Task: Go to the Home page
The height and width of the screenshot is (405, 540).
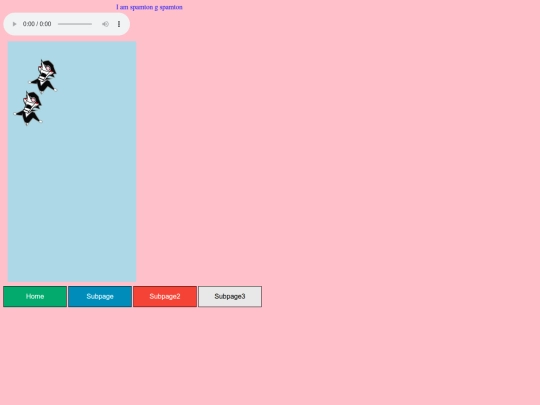Action: 35,297
